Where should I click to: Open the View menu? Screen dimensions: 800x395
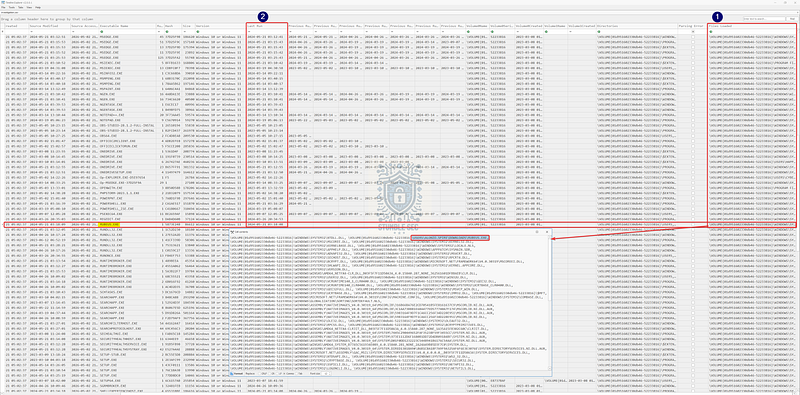(29, 8)
